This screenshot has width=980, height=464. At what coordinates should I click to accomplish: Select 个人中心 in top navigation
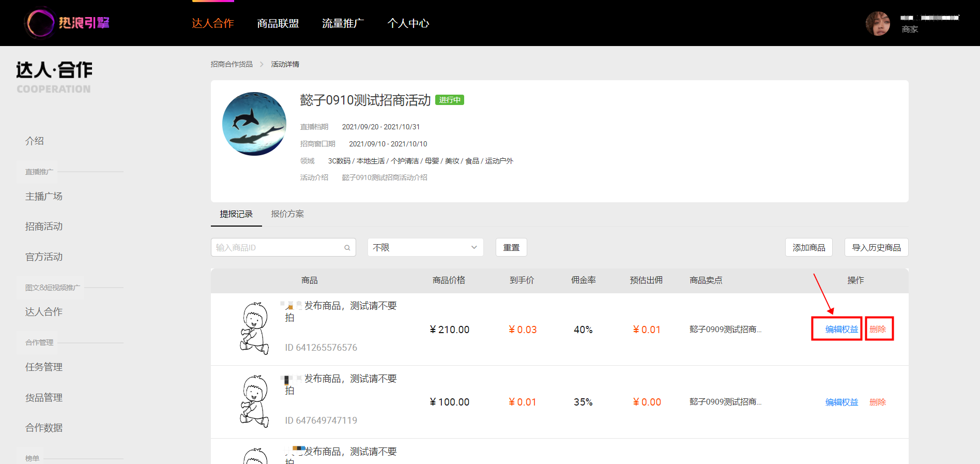tap(408, 23)
